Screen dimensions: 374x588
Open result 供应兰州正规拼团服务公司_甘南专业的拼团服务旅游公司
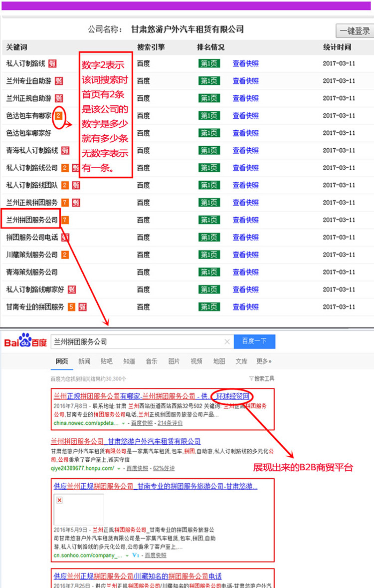[156, 486]
